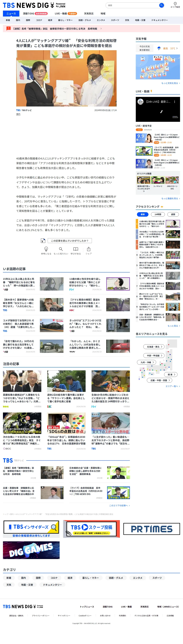Open the DIG GAMES banner
This screenshot has width=183, height=644.
[31, 550]
